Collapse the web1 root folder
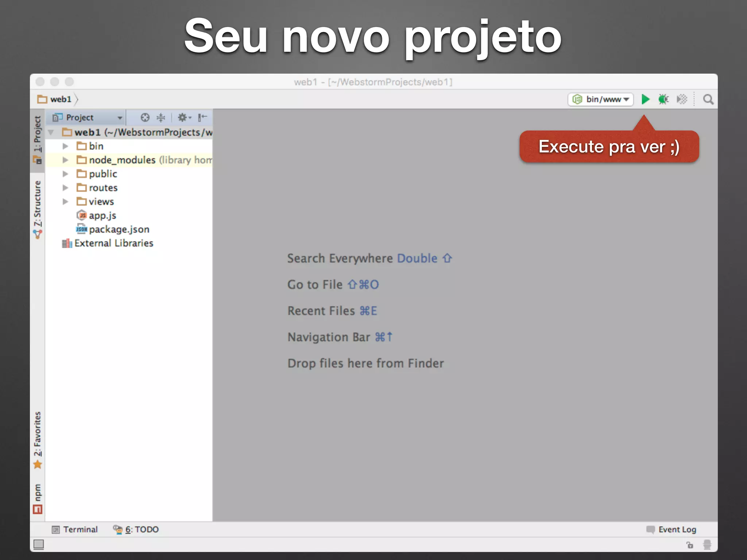This screenshot has height=560, width=747. [51, 132]
